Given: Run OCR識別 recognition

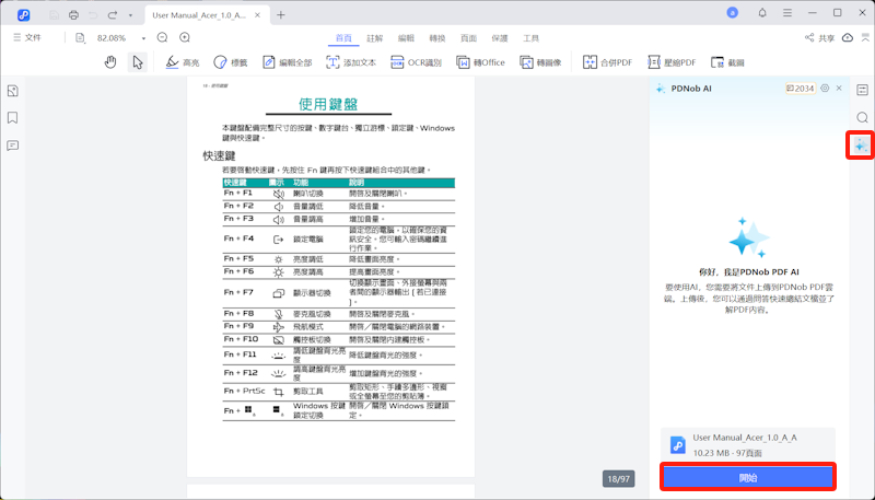Looking at the screenshot, I should (416, 62).
